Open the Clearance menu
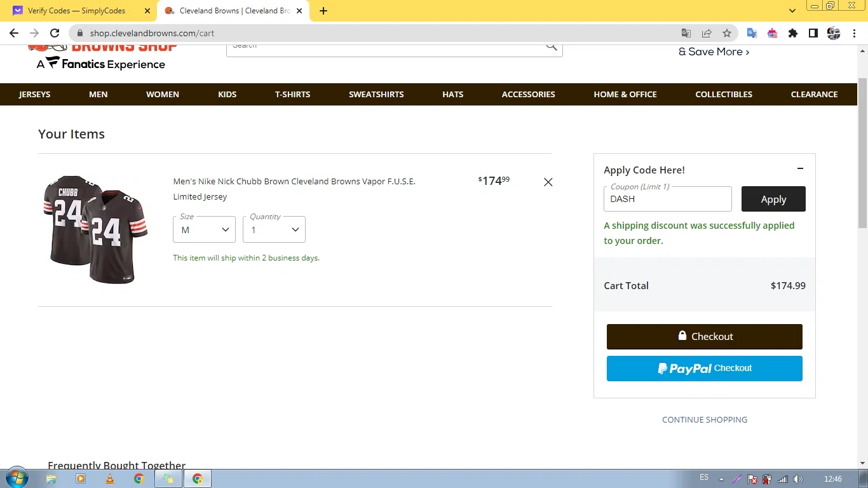This screenshot has width=868, height=488. pyautogui.click(x=814, y=94)
